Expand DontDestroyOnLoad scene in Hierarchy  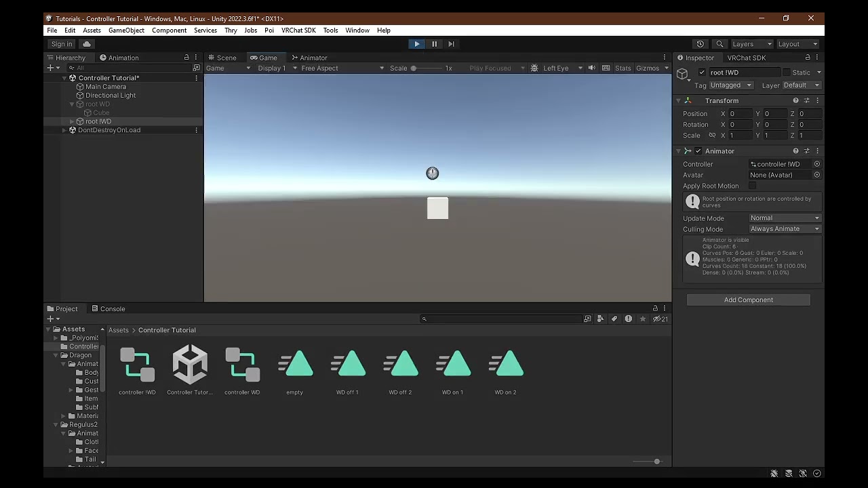[x=64, y=130]
